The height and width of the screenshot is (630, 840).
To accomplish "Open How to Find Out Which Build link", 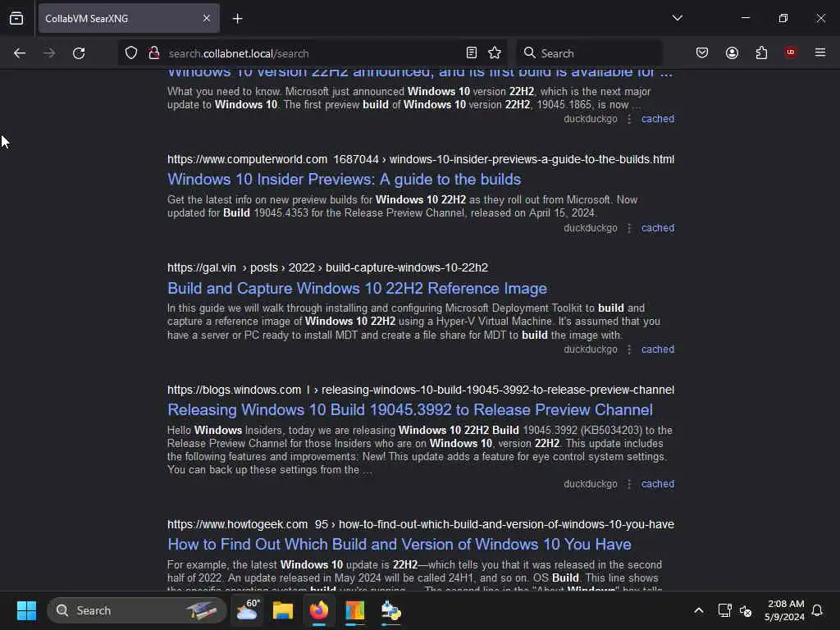I will click(399, 545).
